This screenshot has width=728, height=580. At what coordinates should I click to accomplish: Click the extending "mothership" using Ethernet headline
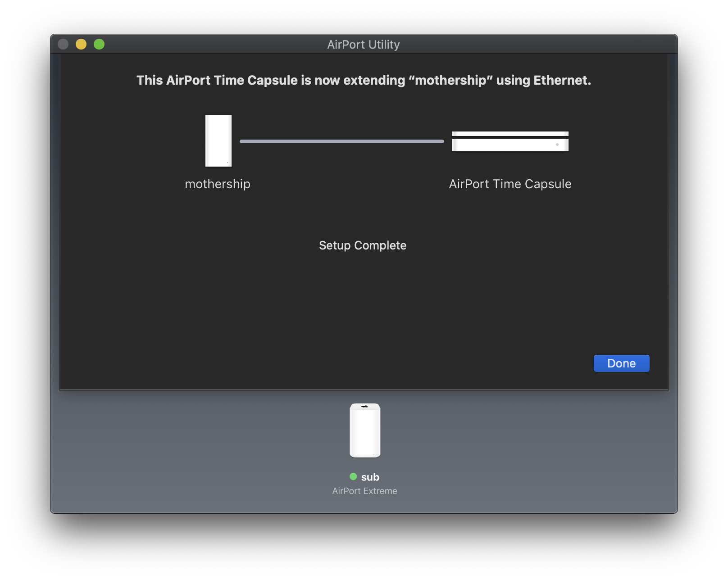[x=364, y=80]
